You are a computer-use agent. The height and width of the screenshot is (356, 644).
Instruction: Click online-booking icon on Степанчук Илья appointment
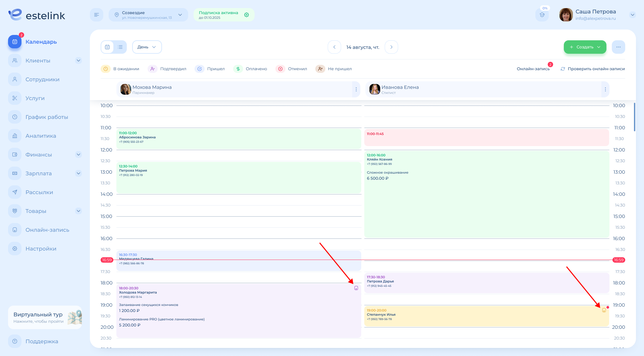point(604,310)
